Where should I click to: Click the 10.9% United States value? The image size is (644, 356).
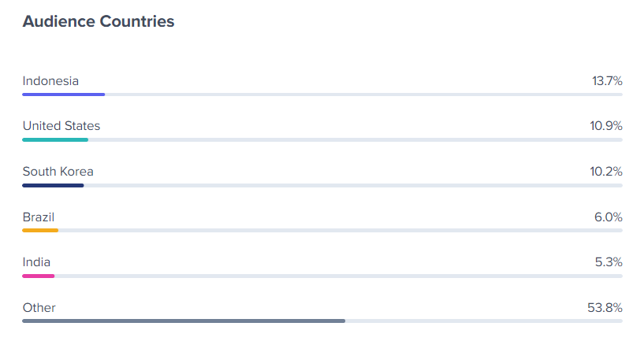click(606, 126)
